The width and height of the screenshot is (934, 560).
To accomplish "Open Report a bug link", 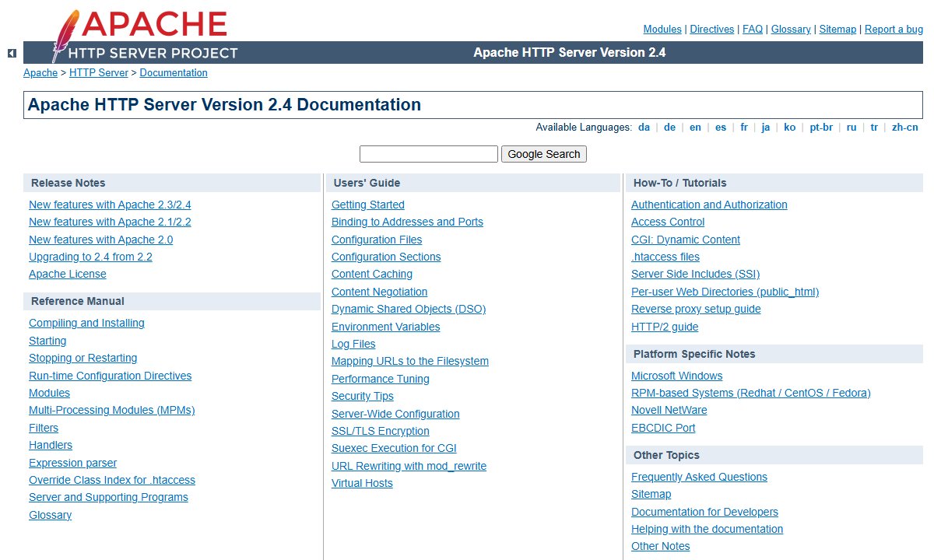I will click(894, 29).
